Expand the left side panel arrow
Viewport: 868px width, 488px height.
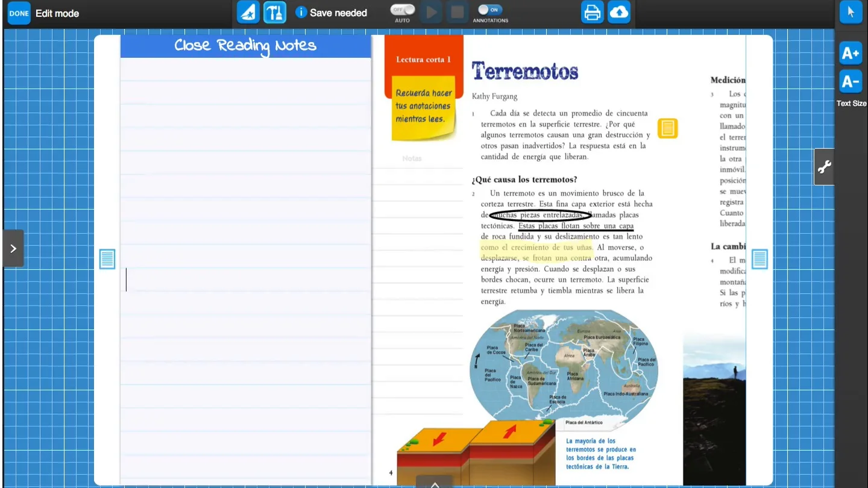tap(13, 248)
